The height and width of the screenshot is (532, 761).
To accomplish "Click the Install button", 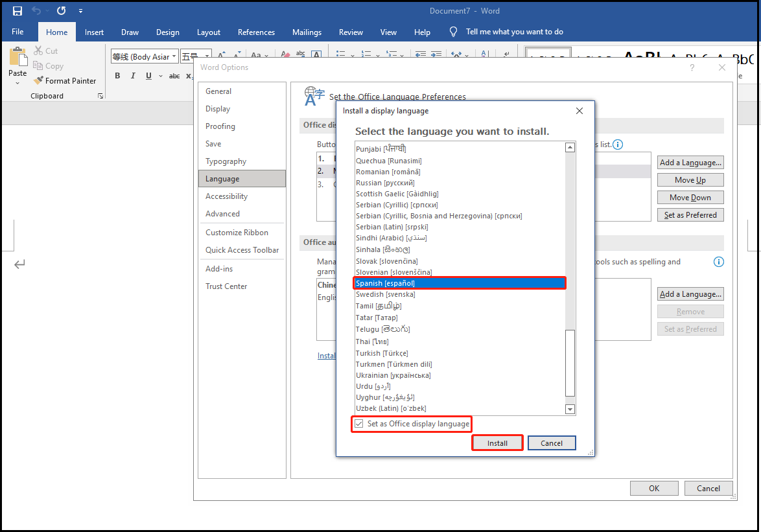I will tap(497, 443).
